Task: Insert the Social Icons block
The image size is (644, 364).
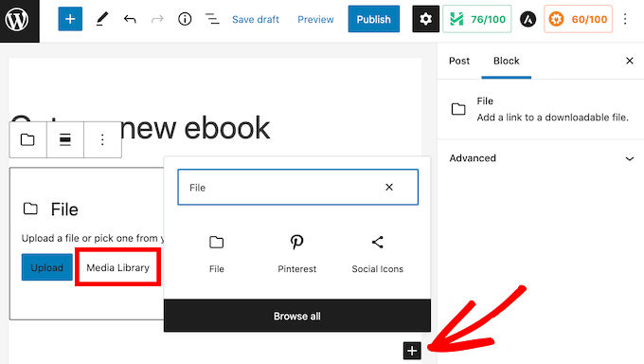Action: [378, 254]
